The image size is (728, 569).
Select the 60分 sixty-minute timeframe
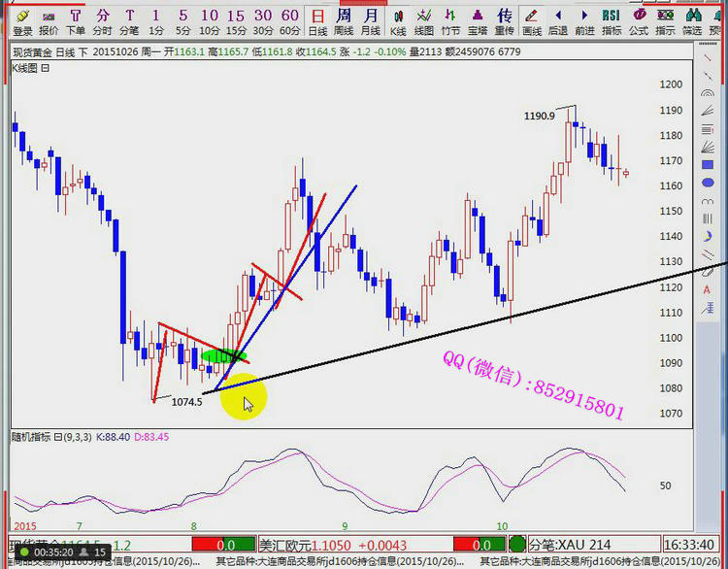click(x=289, y=21)
